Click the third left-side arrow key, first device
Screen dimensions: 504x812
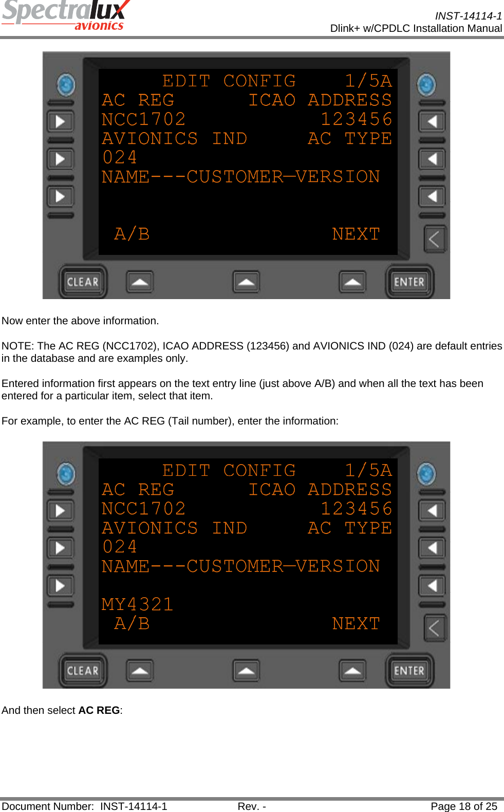61,196
